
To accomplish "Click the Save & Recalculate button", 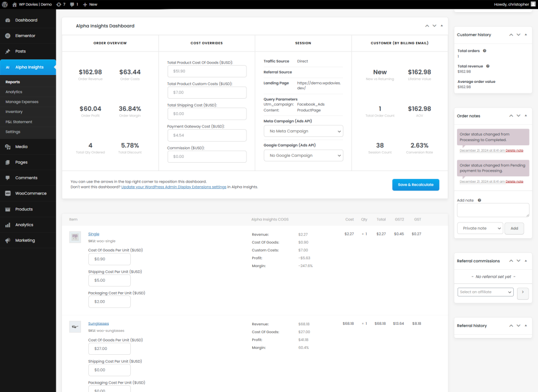I will 415,185.
